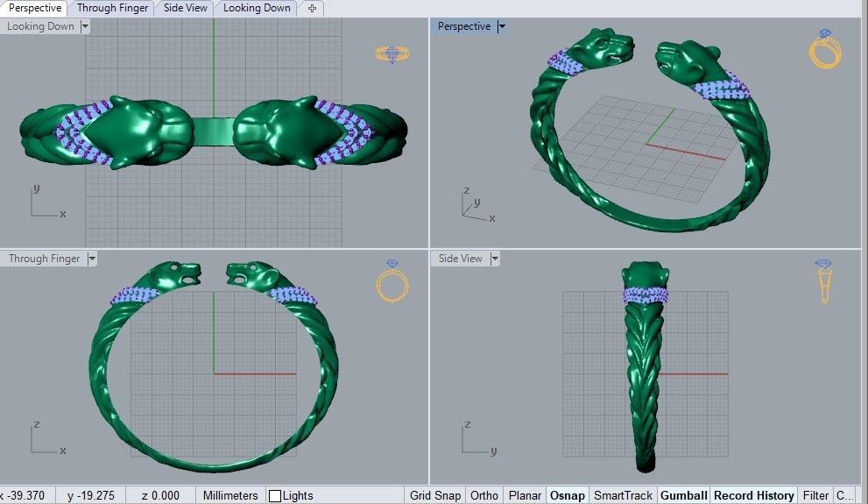Click the y -19.275 coordinate readout
868x504 pixels.
click(x=91, y=495)
